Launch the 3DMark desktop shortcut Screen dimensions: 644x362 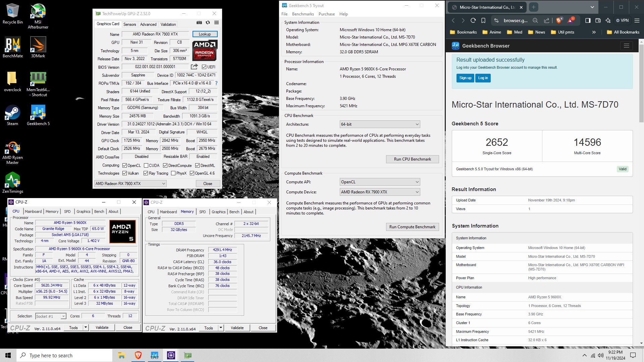38,47
